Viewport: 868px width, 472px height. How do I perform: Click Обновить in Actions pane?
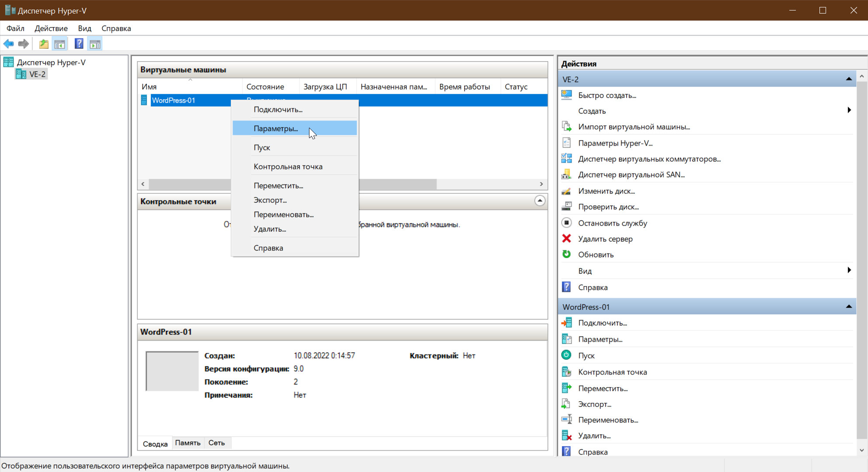pyautogui.click(x=596, y=254)
